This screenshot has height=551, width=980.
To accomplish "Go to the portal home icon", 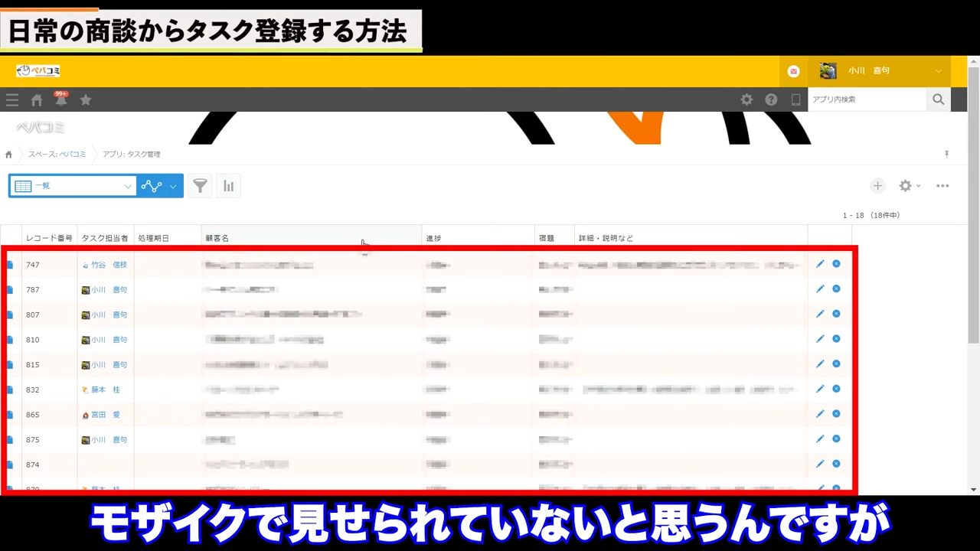I will (37, 100).
